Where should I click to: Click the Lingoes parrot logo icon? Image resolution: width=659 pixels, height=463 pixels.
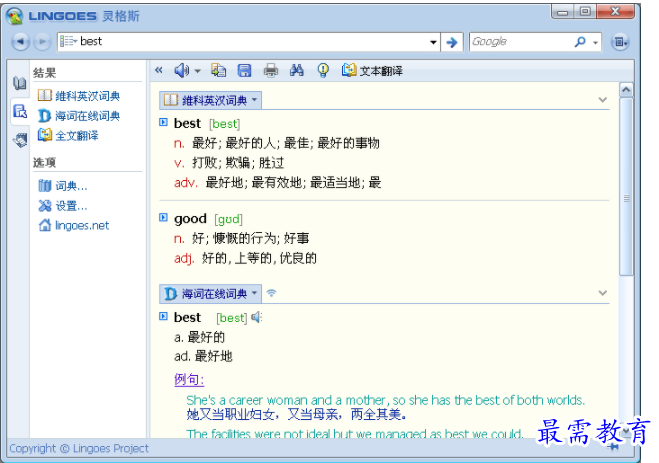(x=14, y=16)
